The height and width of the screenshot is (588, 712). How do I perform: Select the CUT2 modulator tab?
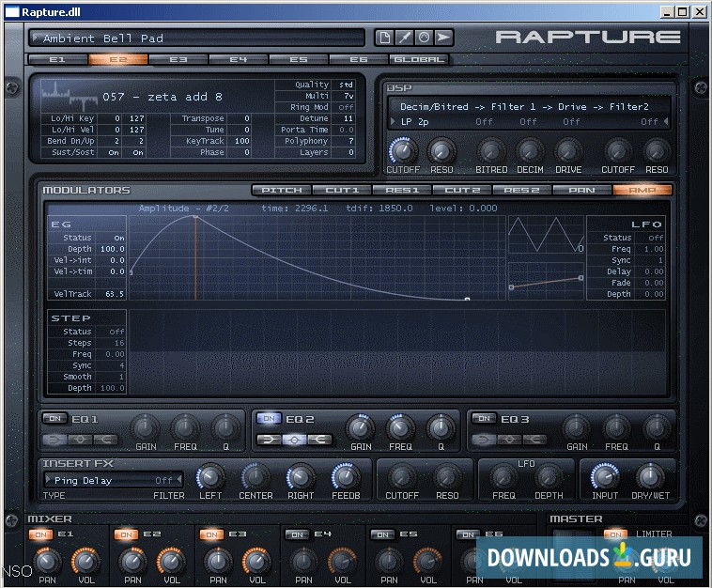tap(462, 190)
